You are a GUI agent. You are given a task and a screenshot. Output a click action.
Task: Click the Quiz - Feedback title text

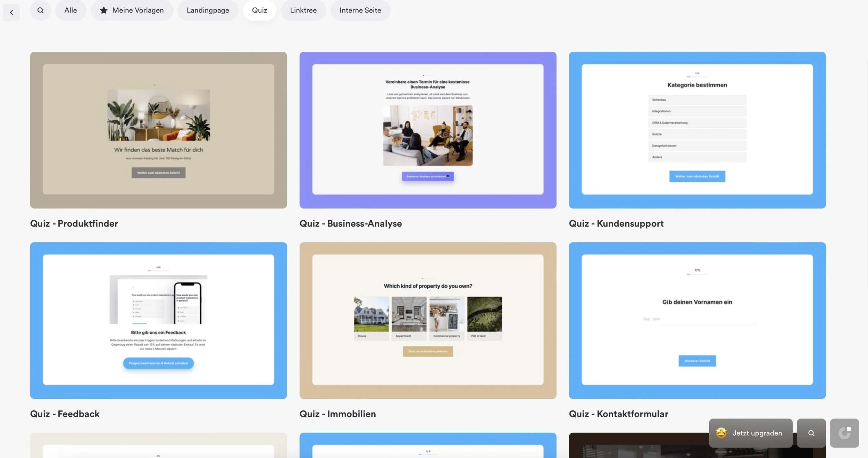tap(65, 414)
